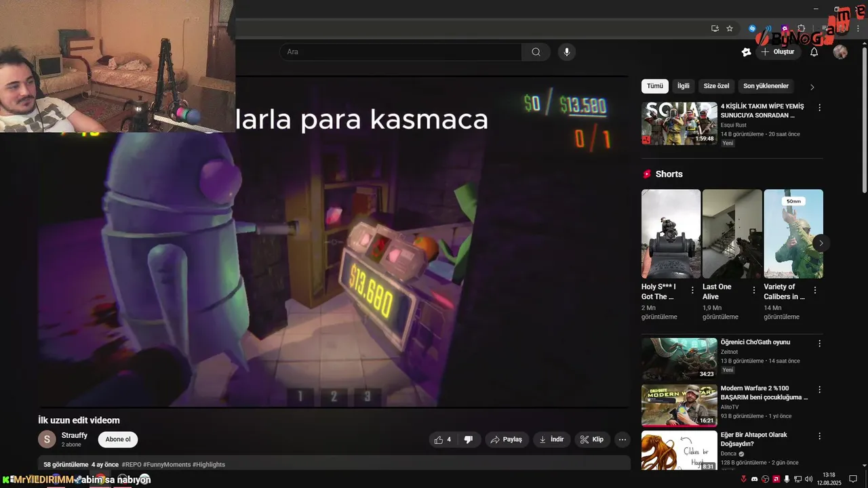Click the star-shaped icon beside Oluştur

click(x=747, y=52)
